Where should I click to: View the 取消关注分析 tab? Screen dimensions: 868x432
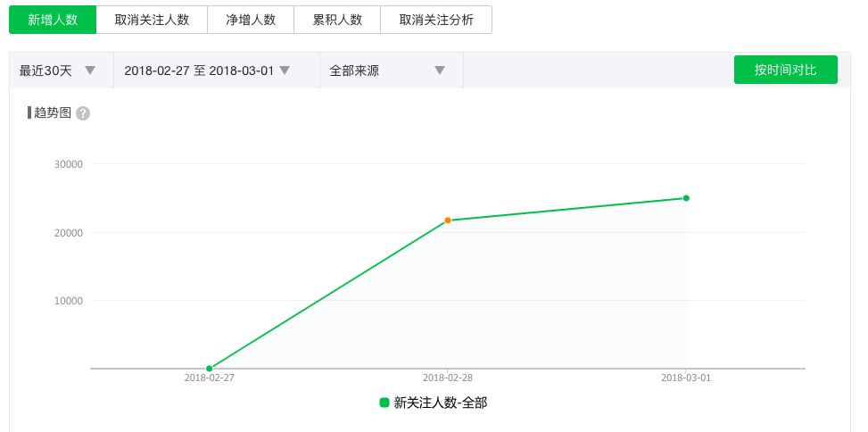(435, 20)
